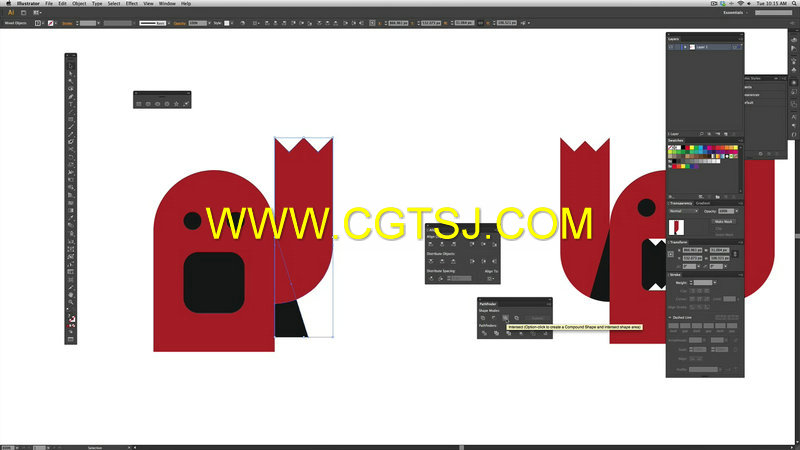The width and height of the screenshot is (800, 450).
Task: Click orange Stroke link in control bar
Action: tap(67, 23)
